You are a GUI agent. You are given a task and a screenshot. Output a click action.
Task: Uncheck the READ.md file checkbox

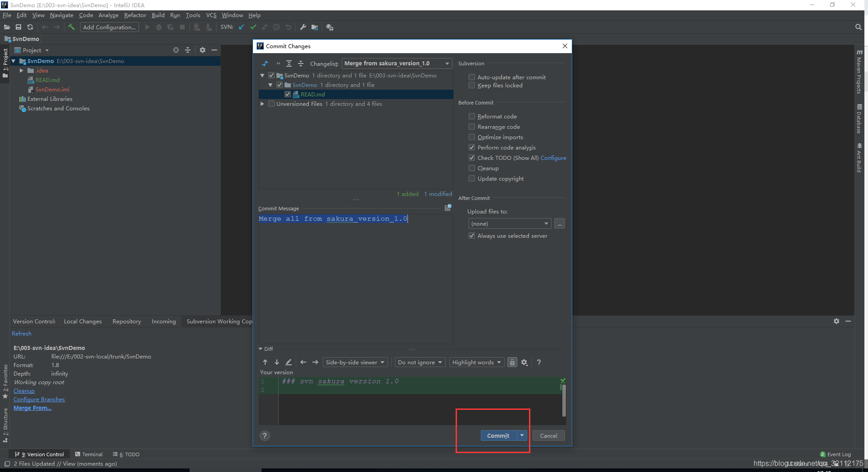(x=288, y=94)
